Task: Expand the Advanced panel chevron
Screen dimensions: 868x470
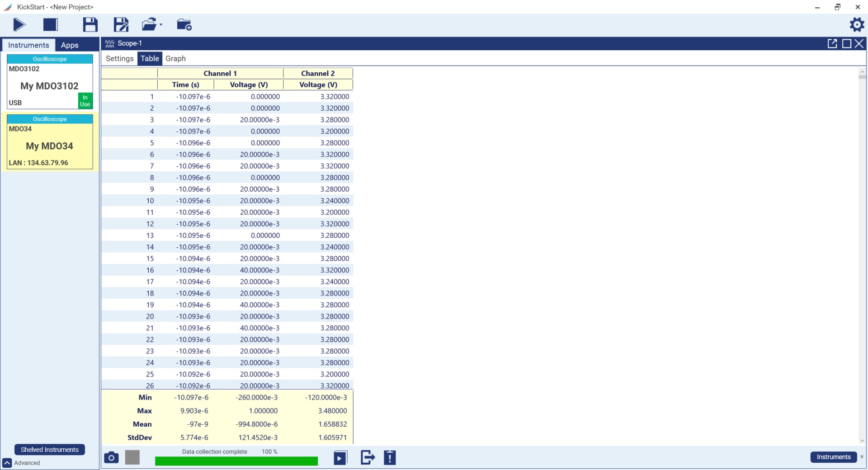Action: point(7,463)
